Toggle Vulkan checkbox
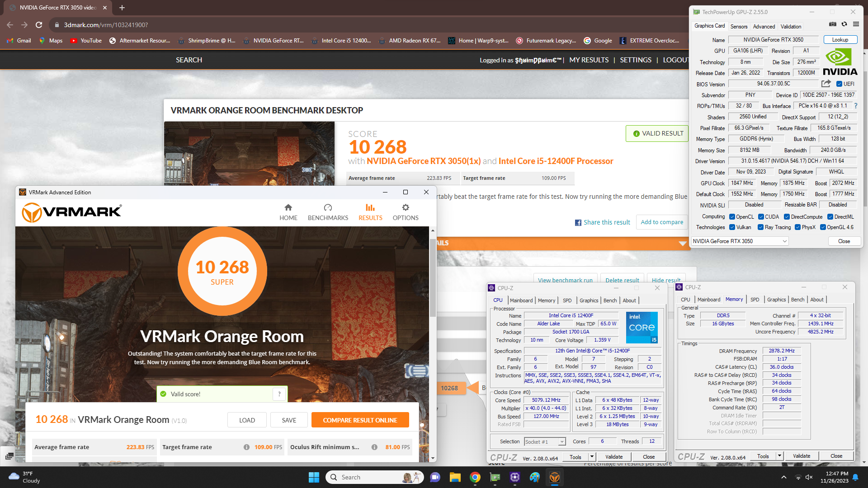 tap(732, 227)
